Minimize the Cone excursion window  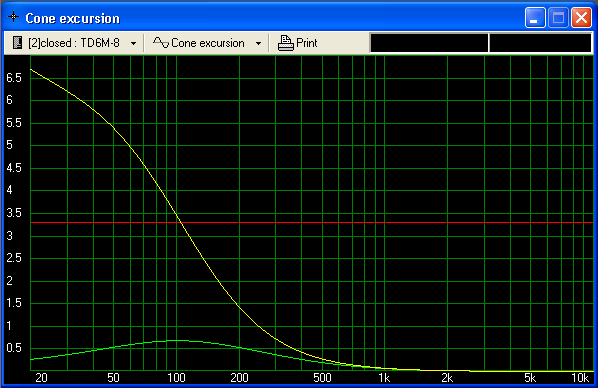535,18
